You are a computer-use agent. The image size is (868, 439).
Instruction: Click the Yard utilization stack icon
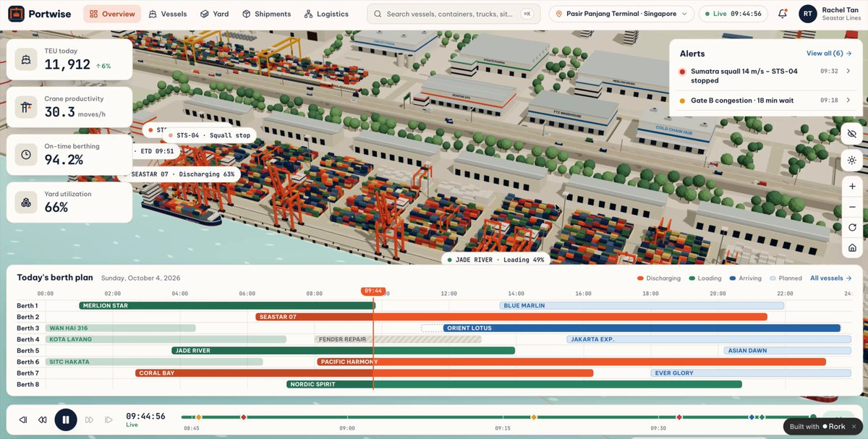[x=26, y=203]
